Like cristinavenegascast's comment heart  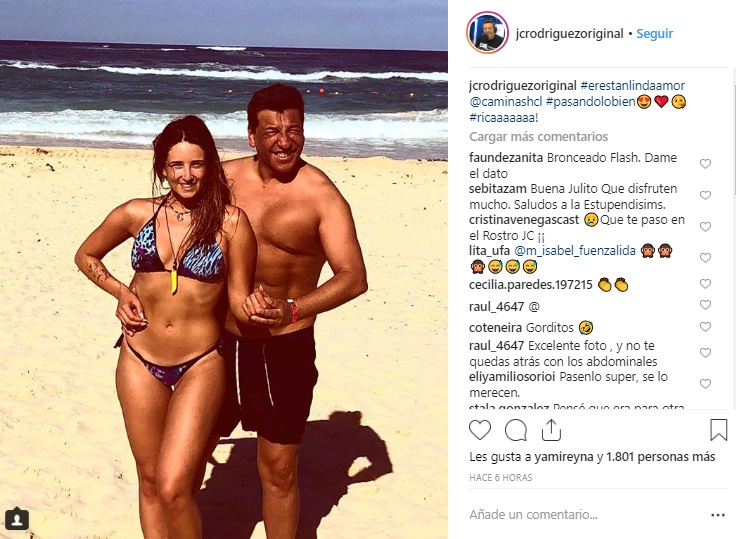(705, 226)
